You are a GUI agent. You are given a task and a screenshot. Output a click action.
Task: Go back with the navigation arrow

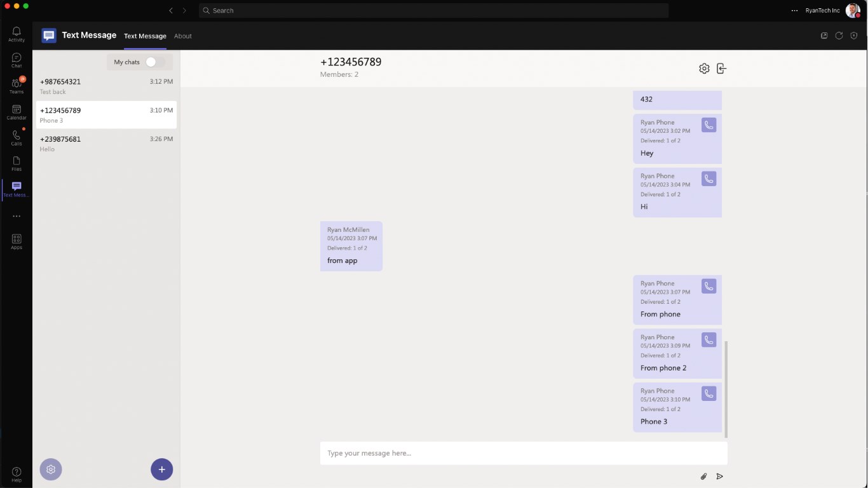pos(171,11)
